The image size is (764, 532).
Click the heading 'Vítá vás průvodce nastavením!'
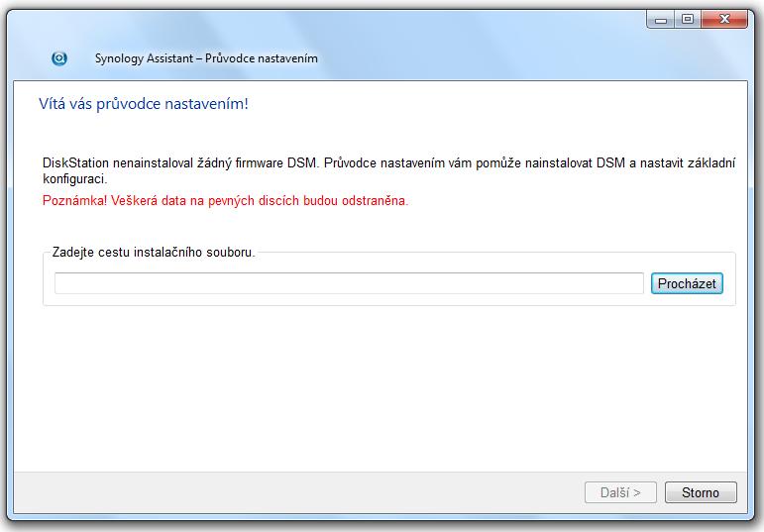pos(144,104)
